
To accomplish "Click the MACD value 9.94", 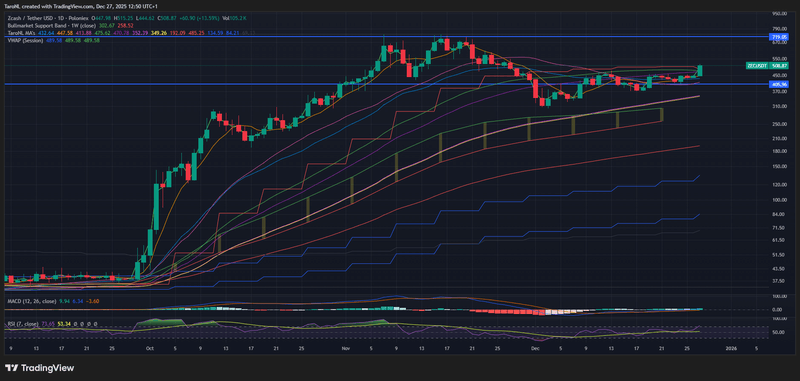I will pyautogui.click(x=64, y=301).
